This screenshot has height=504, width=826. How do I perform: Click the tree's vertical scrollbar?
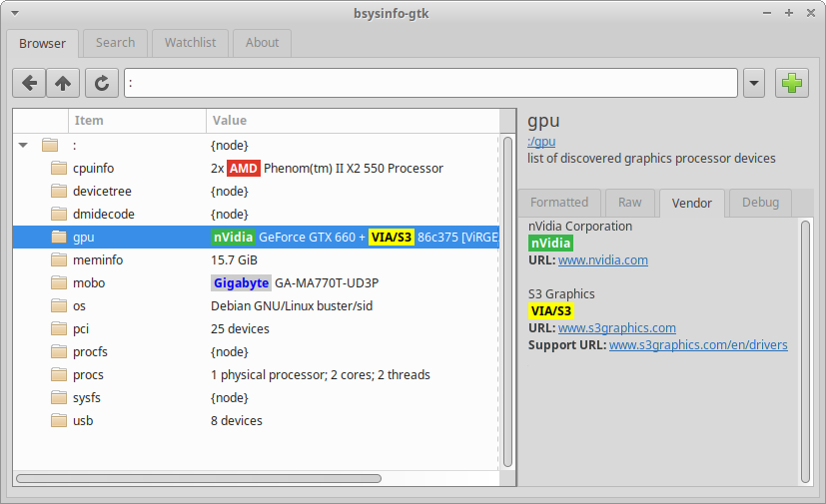(507, 301)
